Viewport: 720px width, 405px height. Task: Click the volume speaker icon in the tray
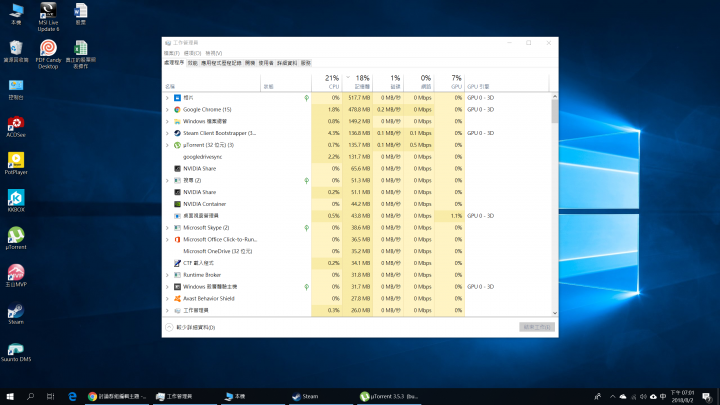643,397
